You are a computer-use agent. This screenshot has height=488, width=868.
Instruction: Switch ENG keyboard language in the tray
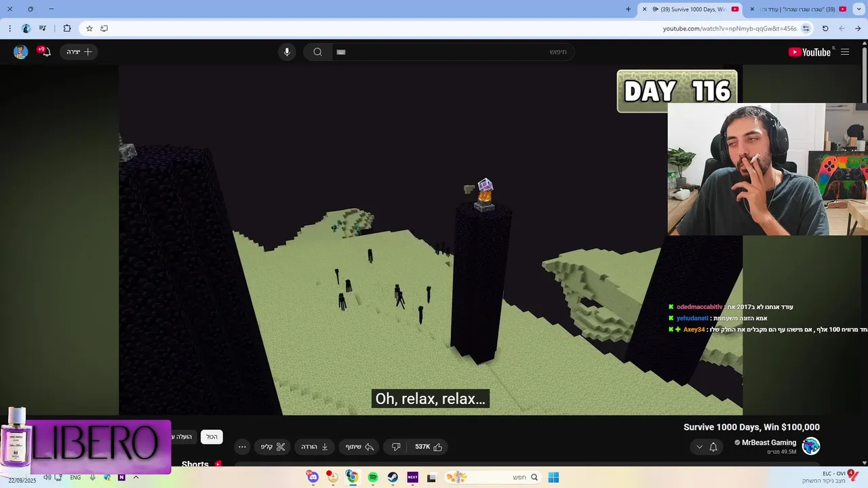[75, 477]
